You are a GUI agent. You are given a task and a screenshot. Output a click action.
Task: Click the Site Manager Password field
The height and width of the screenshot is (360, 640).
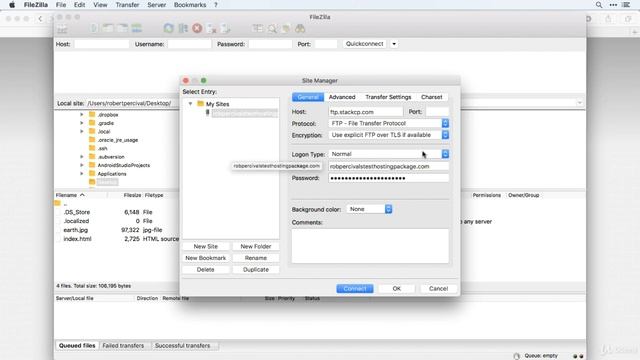(x=389, y=178)
